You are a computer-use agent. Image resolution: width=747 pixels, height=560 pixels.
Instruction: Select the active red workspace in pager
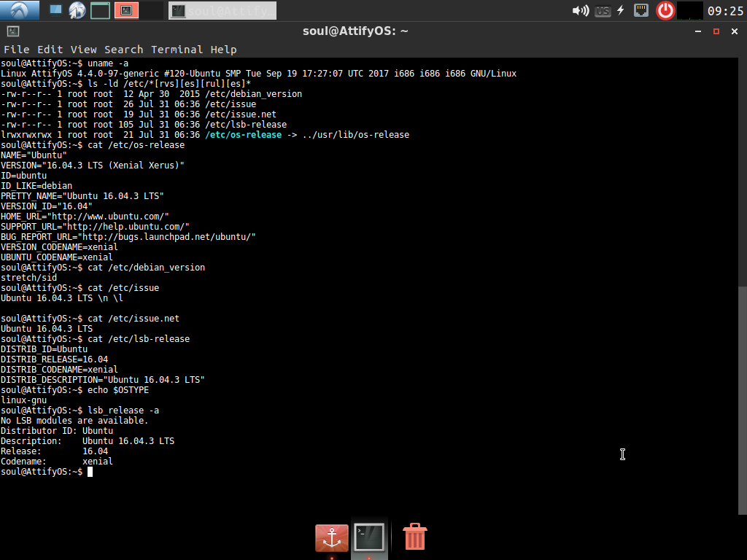click(126, 10)
